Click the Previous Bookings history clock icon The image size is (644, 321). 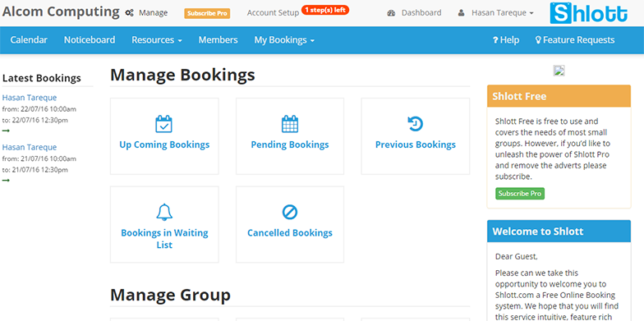(x=416, y=124)
